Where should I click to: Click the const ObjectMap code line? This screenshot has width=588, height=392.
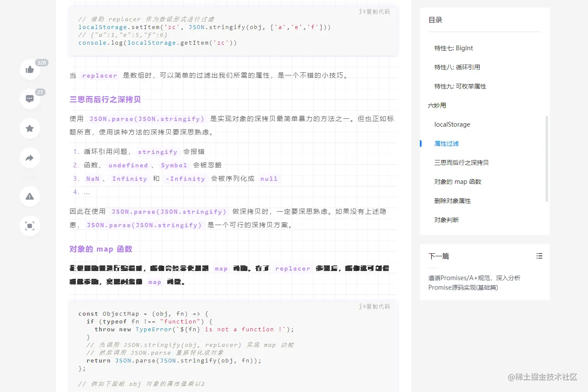tap(143, 314)
